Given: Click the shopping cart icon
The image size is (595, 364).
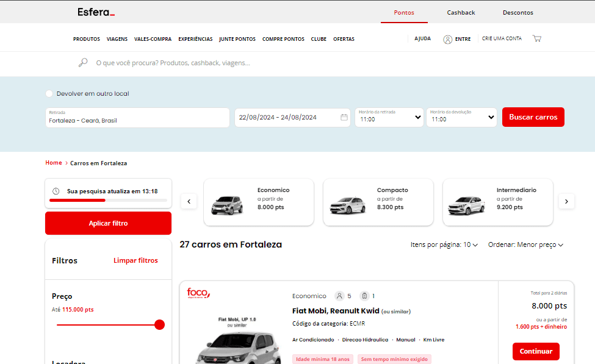Looking at the screenshot, I should pos(537,38).
